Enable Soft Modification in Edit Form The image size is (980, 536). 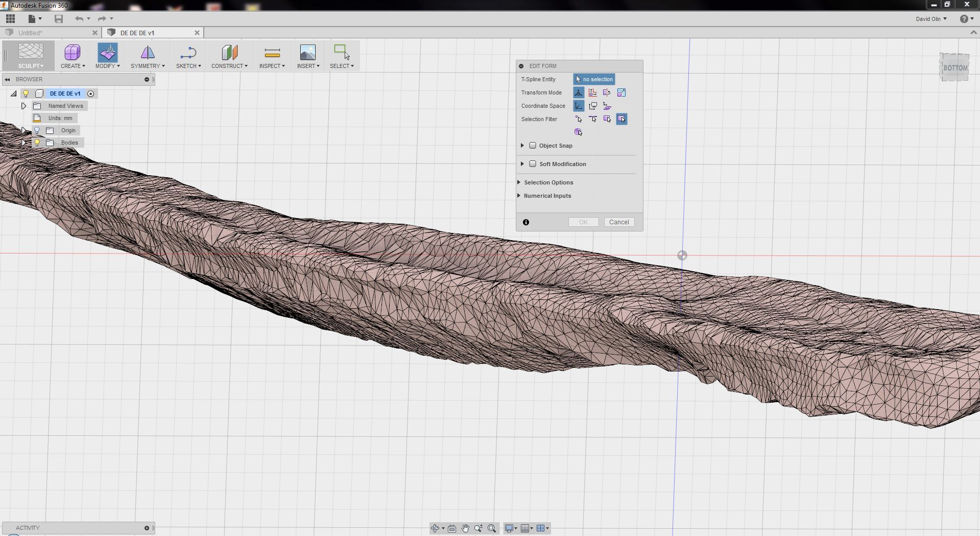[x=533, y=164]
